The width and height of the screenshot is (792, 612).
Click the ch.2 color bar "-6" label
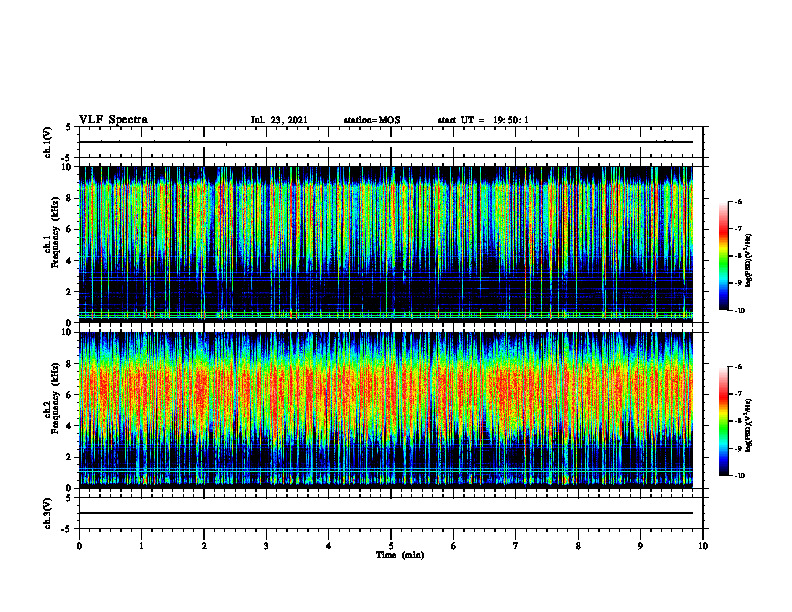[739, 367]
